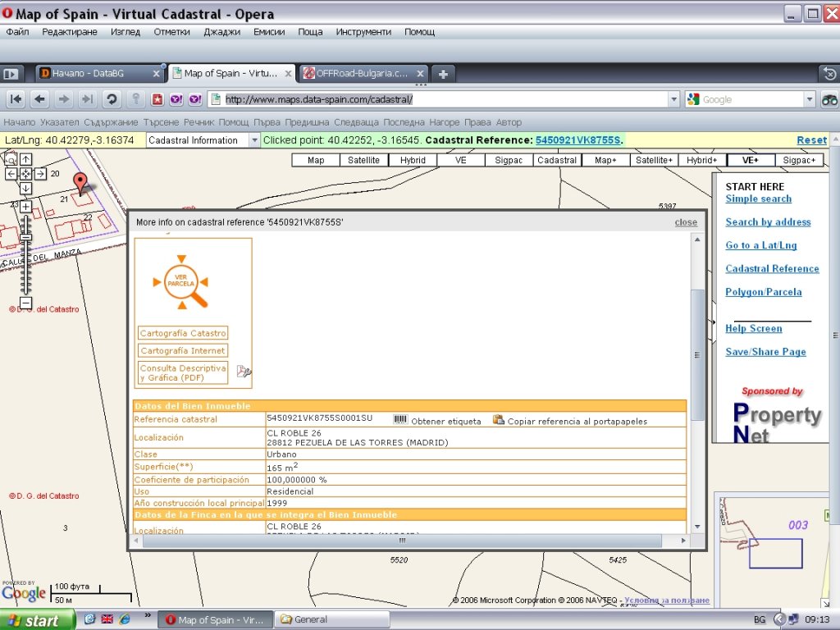
Task: Pan the map up with arrow
Action: point(25,160)
